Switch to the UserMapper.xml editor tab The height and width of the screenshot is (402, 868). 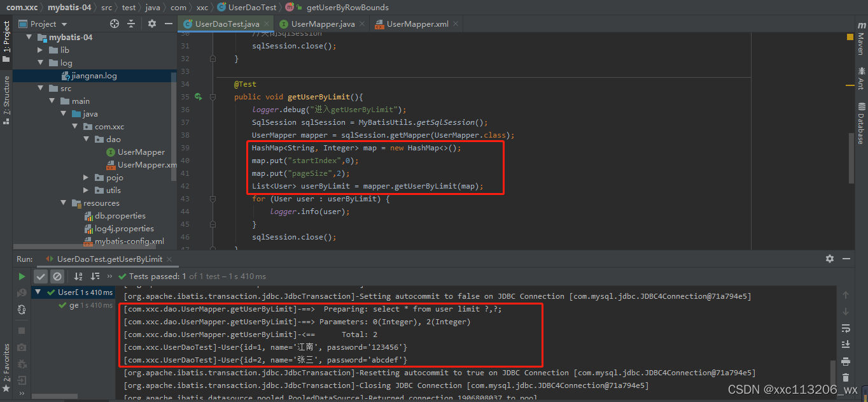point(417,24)
